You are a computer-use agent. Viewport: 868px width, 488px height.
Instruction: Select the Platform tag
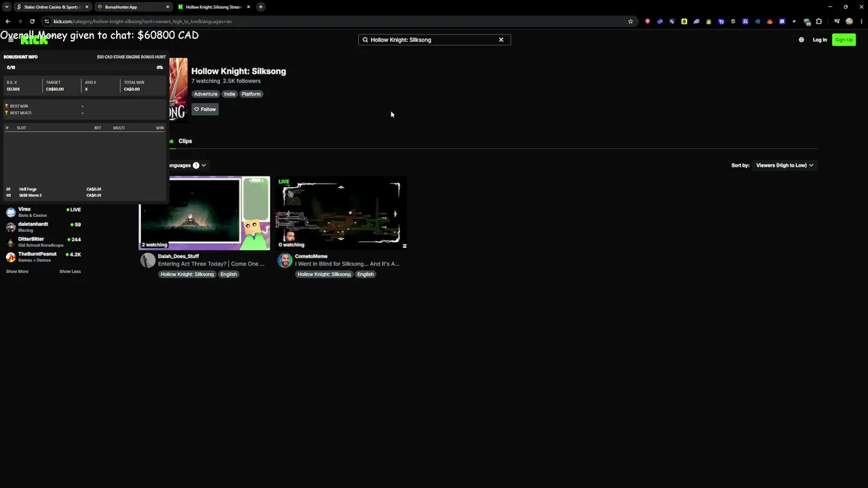pos(251,94)
